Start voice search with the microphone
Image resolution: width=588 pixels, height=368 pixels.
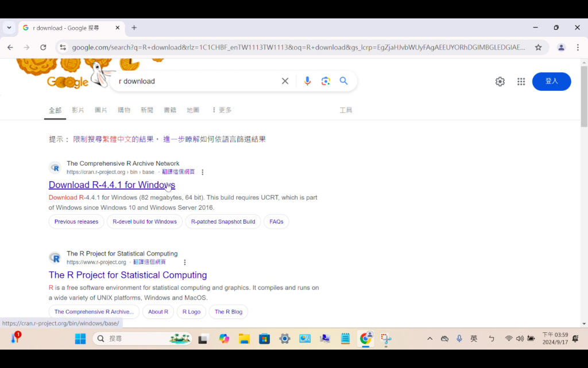307,81
